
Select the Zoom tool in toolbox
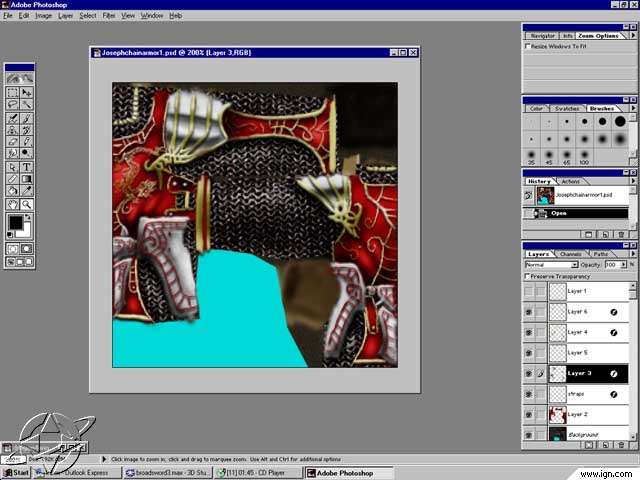pos(26,204)
